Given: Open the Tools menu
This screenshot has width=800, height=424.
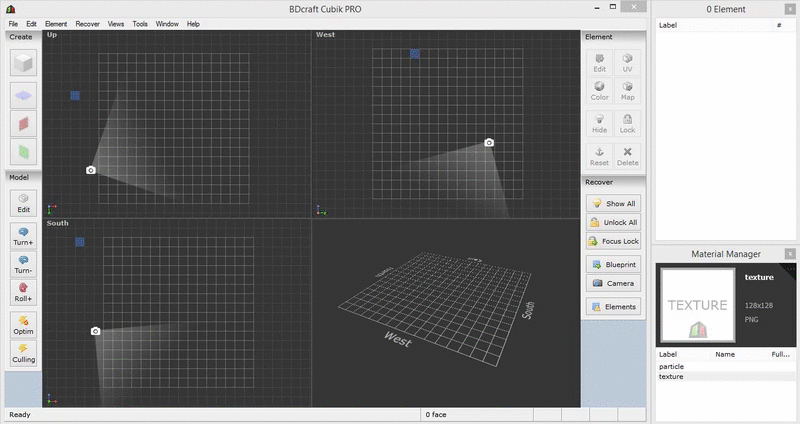Looking at the screenshot, I should (x=140, y=24).
